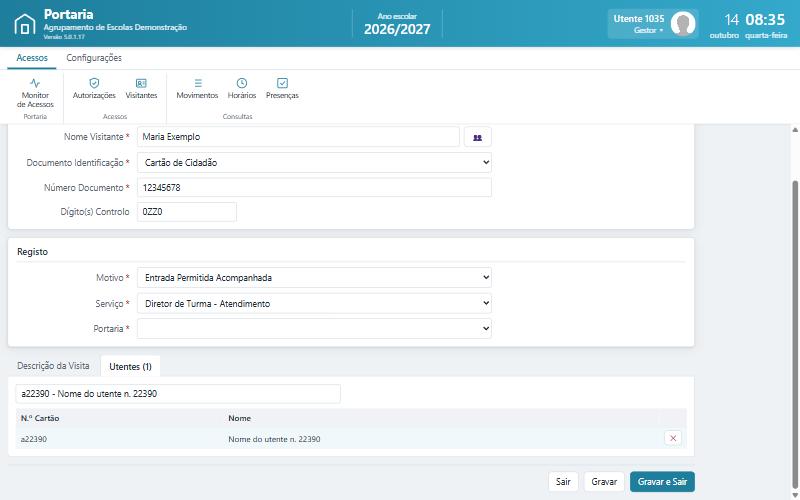Image resolution: width=800 pixels, height=500 pixels.
Task: Click the Sair button
Action: [x=563, y=482]
